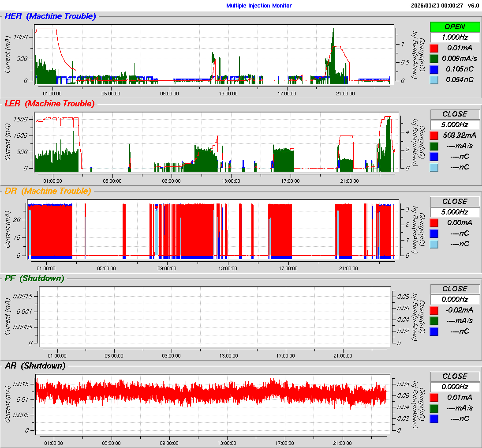The image size is (482, 448).
Task: Click the 13:00:00 marker on AR plot
Action: (228, 443)
